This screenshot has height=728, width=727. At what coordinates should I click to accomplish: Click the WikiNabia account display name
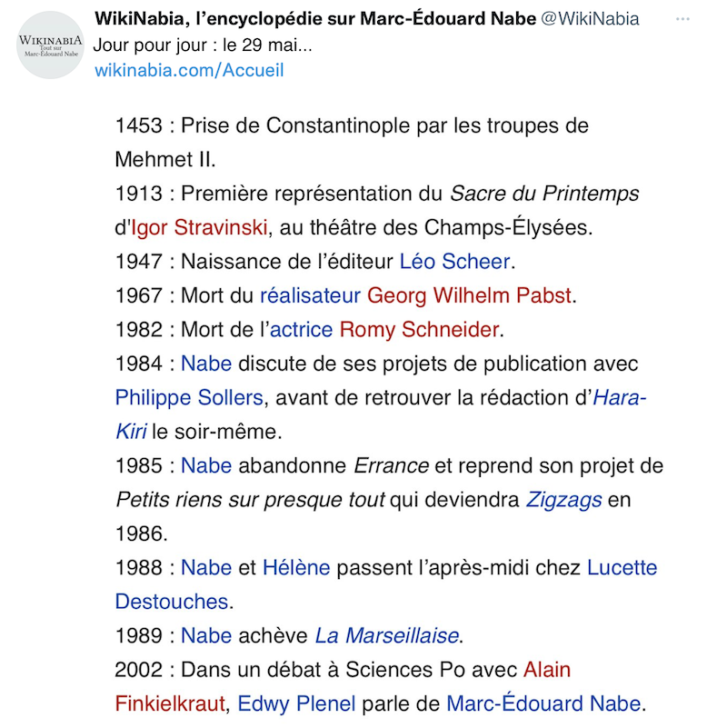(315, 19)
